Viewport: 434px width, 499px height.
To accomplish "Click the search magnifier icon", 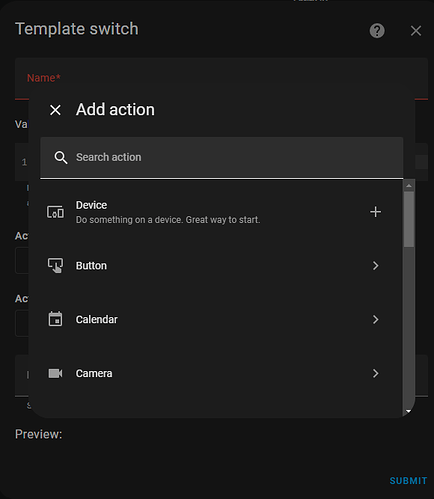I will tap(61, 157).
